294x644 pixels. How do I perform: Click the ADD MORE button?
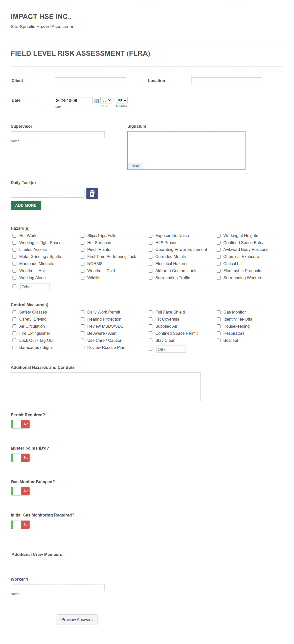coord(26,205)
